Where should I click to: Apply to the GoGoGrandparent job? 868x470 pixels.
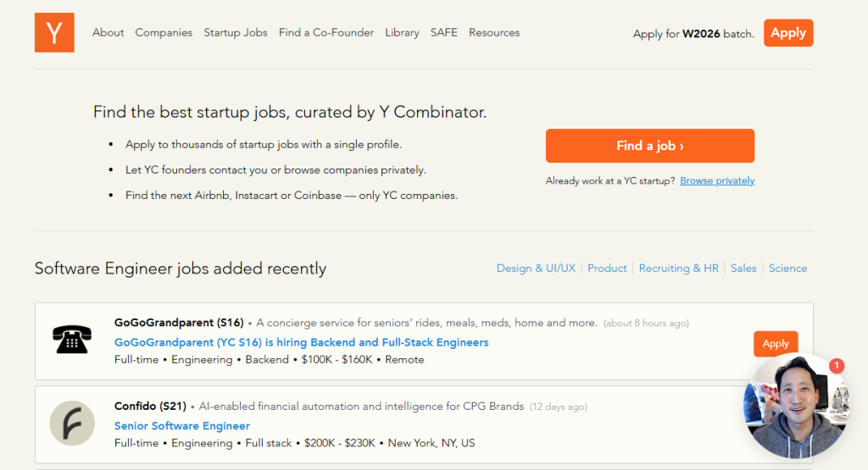pos(776,343)
